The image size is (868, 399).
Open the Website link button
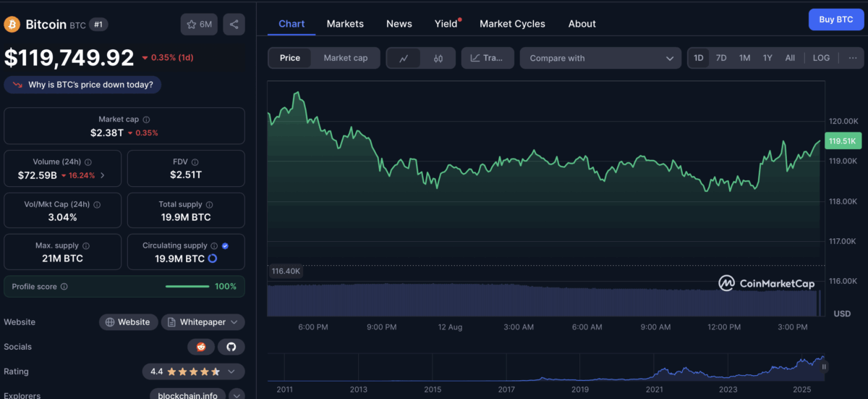point(128,322)
